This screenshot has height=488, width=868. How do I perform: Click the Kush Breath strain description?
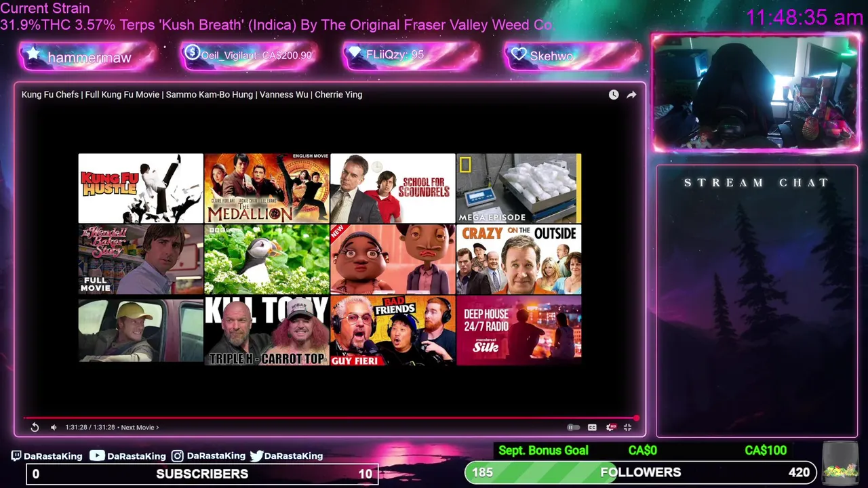(276, 25)
